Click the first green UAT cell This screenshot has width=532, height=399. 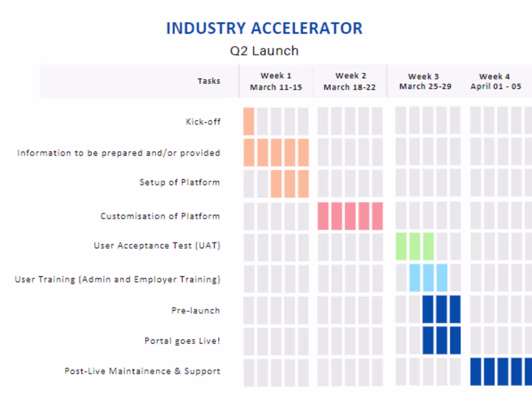(401, 246)
